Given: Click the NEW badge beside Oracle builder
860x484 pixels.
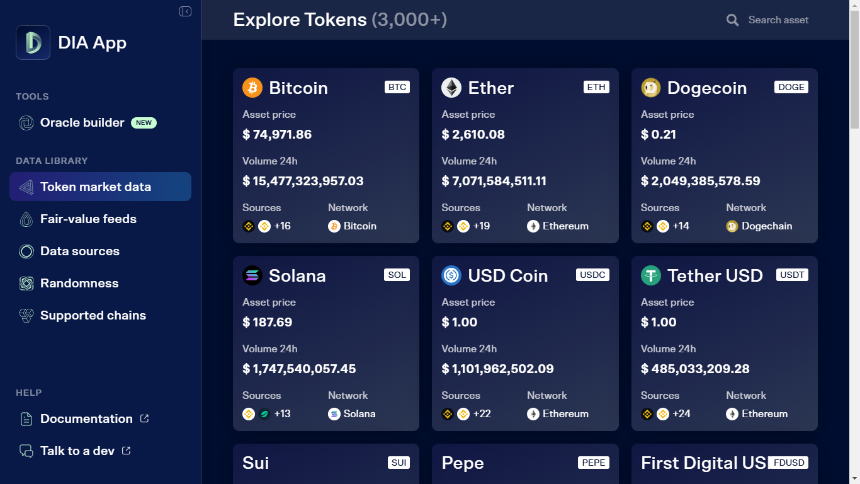Looking at the screenshot, I should click(x=144, y=123).
